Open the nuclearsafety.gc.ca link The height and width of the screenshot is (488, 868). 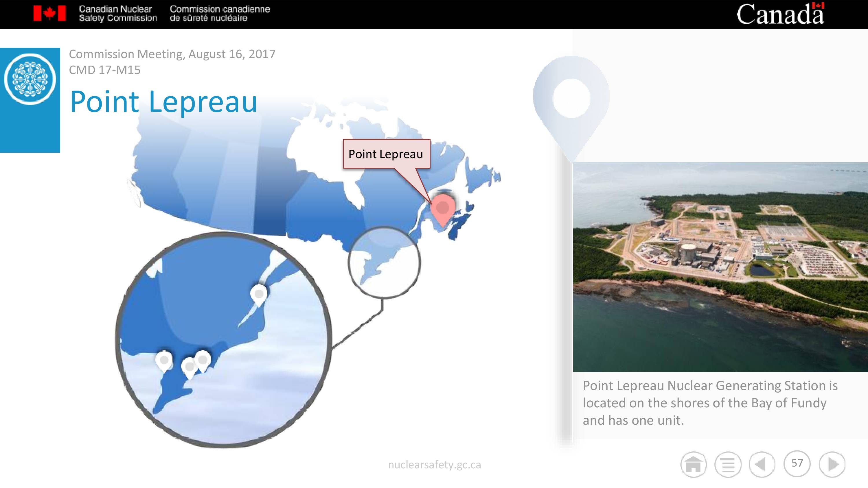(434, 465)
